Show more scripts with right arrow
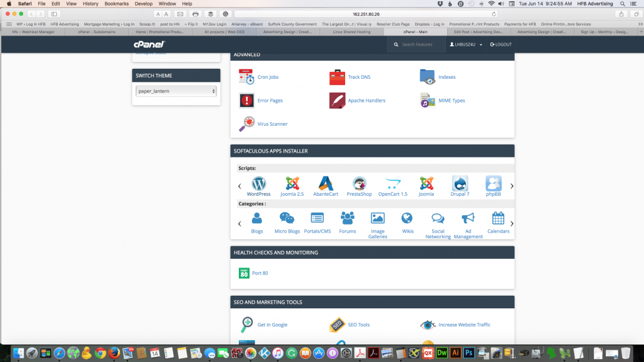This screenshot has height=362, width=644. [x=511, y=186]
